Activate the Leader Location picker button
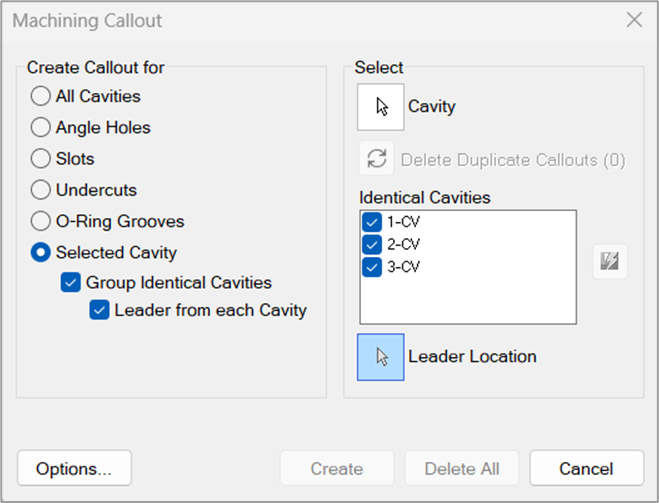659x503 pixels. [381, 357]
